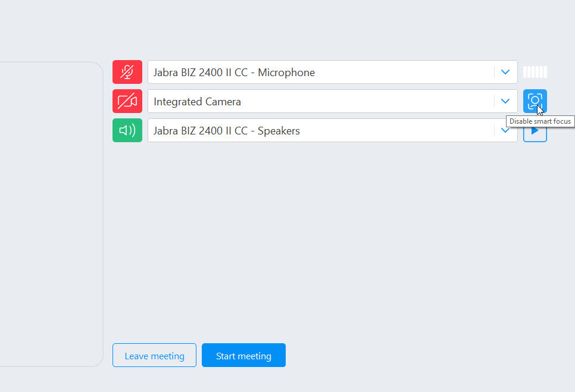Expand the Integrated Camera chevron arrow
The height and width of the screenshot is (392, 575).
[505, 101]
